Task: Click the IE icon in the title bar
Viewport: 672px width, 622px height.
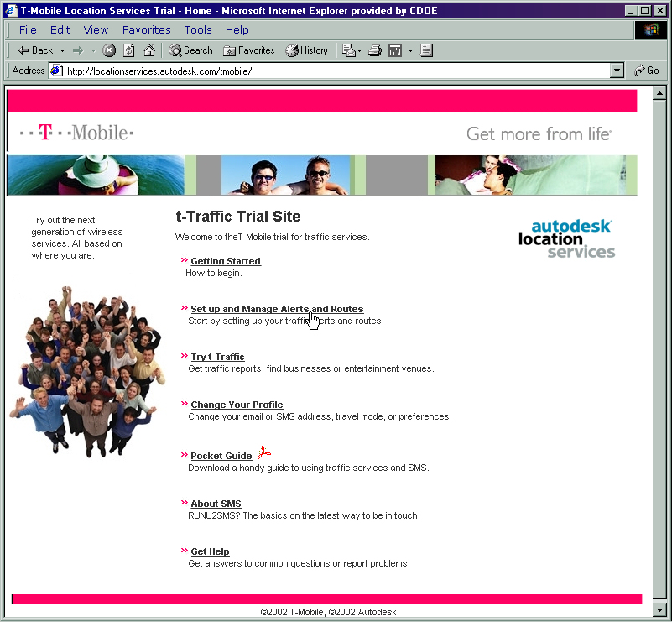Action: point(11,10)
